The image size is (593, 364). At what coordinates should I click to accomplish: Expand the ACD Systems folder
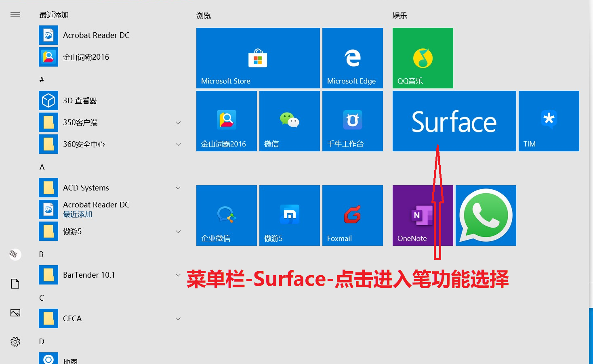178,188
